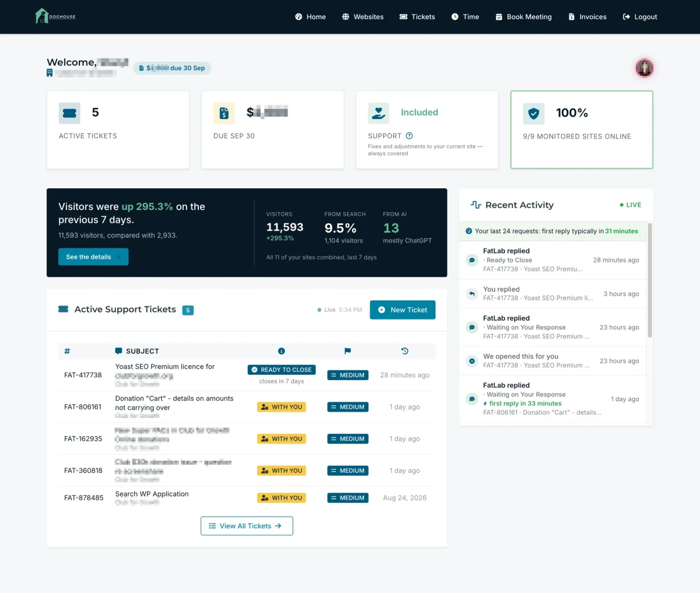Go to the Websites page
The image size is (700, 593).
[362, 17]
